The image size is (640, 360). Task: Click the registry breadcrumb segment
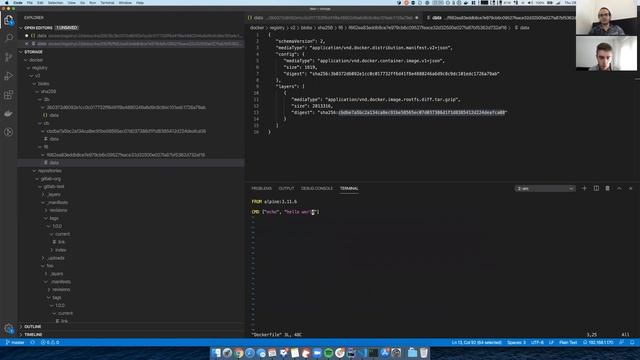[x=277, y=28]
